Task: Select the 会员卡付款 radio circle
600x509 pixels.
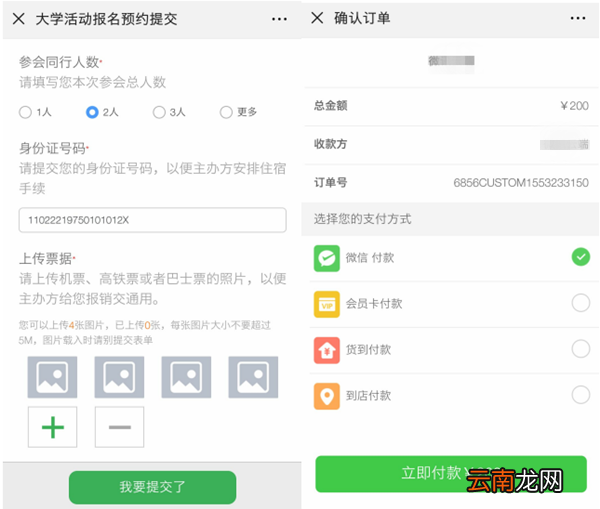Action: [x=580, y=303]
